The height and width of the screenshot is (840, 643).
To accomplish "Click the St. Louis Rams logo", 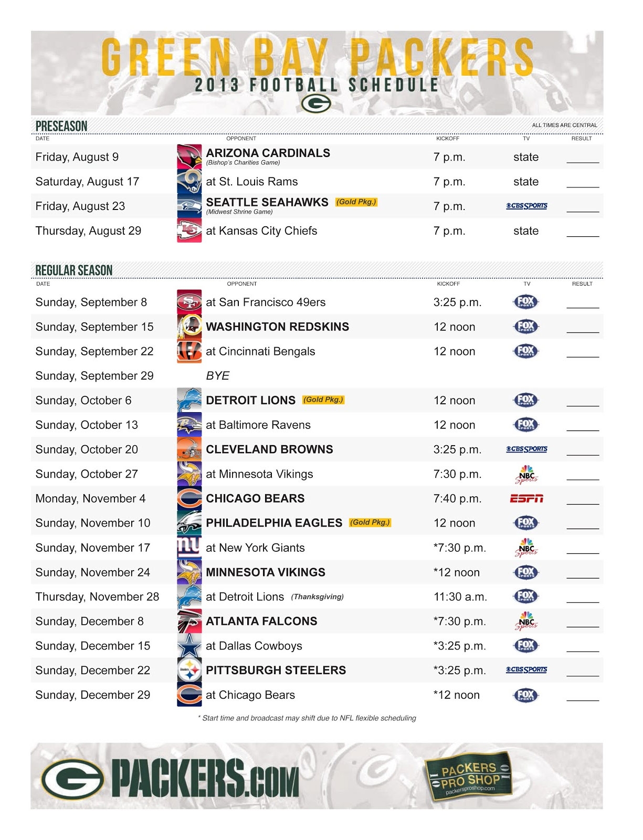I will click(x=189, y=181).
